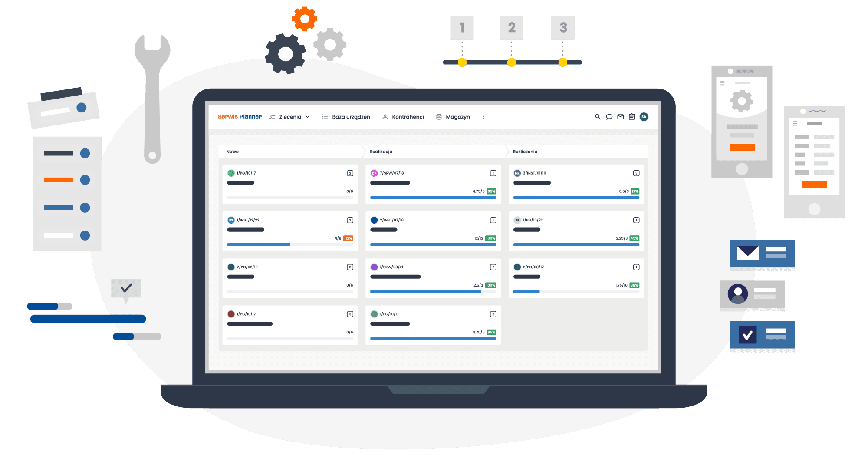Open the SA user avatar menu
Viewport: 868px width, 455px height.
pos(644,117)
